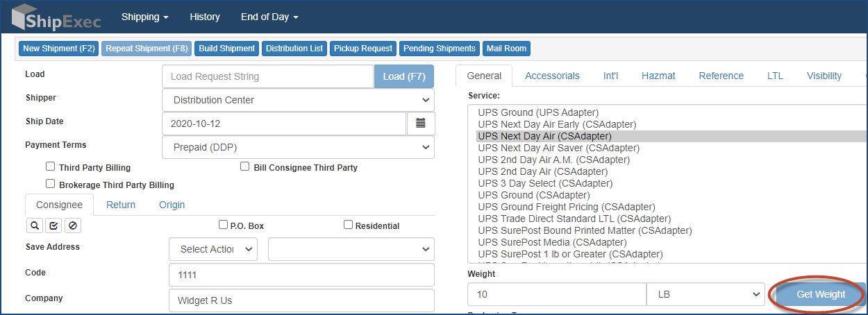Click the address search magnifier icon
868x315 pixels.
coord(34,225)
